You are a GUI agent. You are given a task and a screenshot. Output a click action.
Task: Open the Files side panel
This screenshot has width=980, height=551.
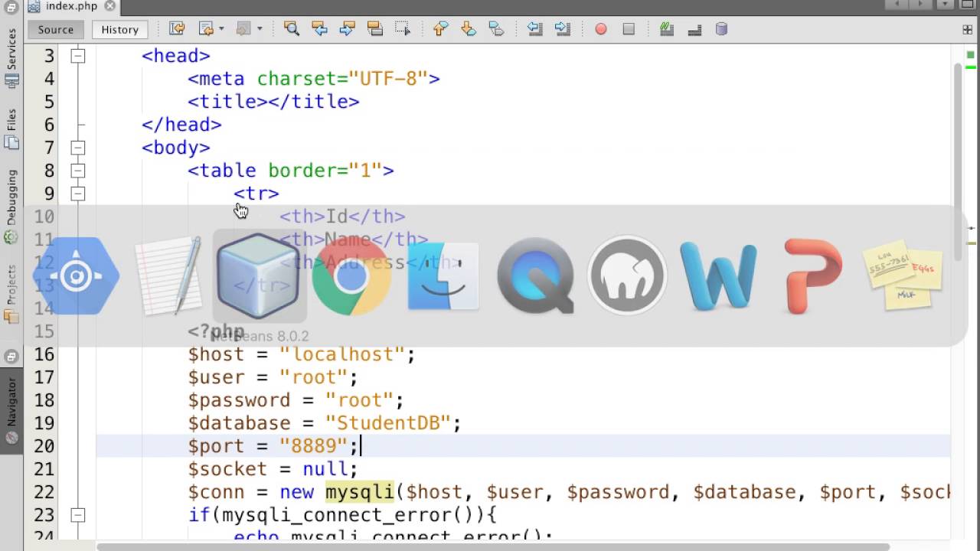[x=11, y=129]
